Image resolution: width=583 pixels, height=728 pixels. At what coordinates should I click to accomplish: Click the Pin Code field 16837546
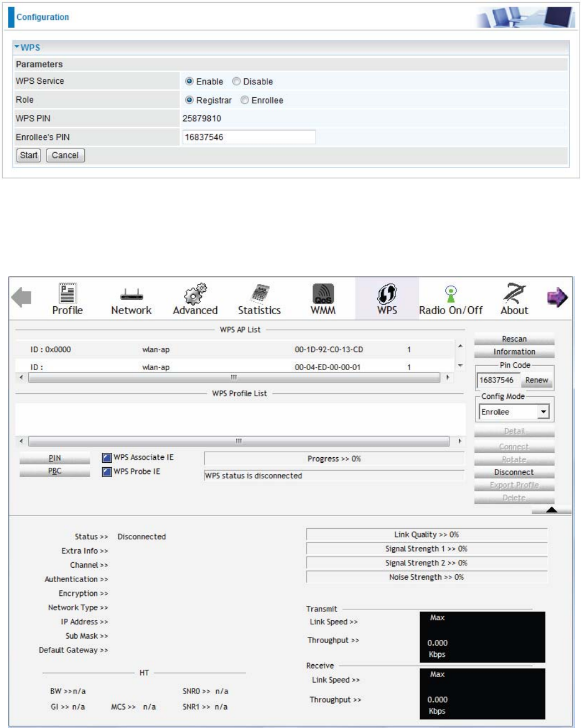(x=498, y=380)
